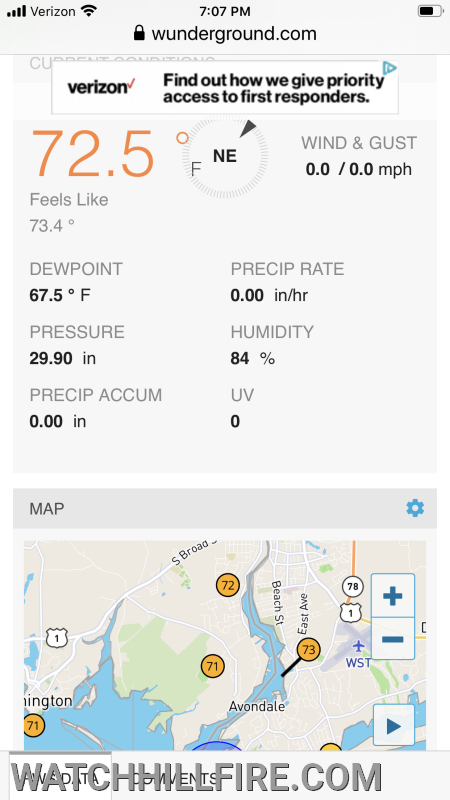
Task: Tap the battery indicator in the status bar
Action: 430,11
